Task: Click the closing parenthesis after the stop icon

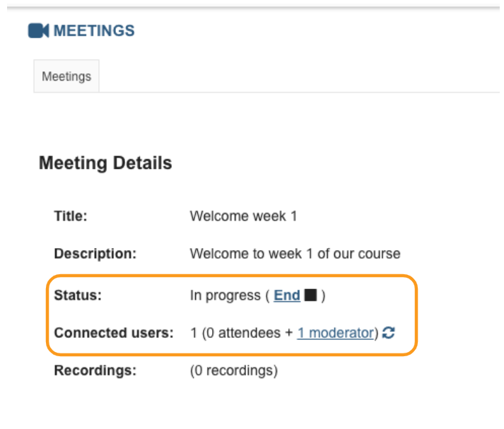Action: click(x=323, y=295)
